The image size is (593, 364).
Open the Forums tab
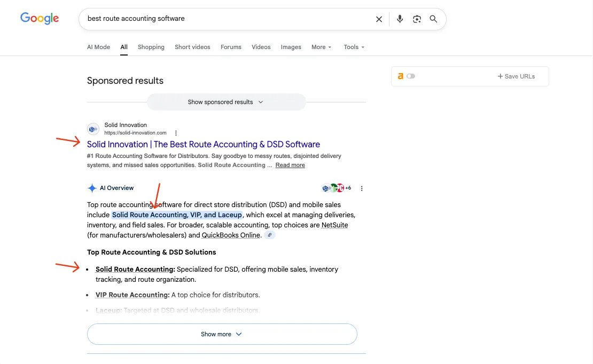tap(231, 48)
